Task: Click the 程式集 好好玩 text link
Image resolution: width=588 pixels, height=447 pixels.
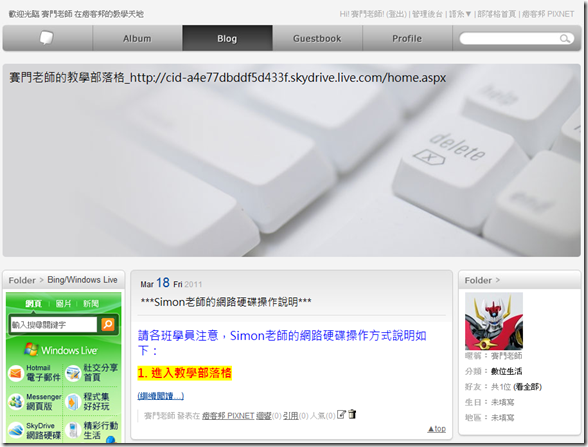Action: [96, 402]
